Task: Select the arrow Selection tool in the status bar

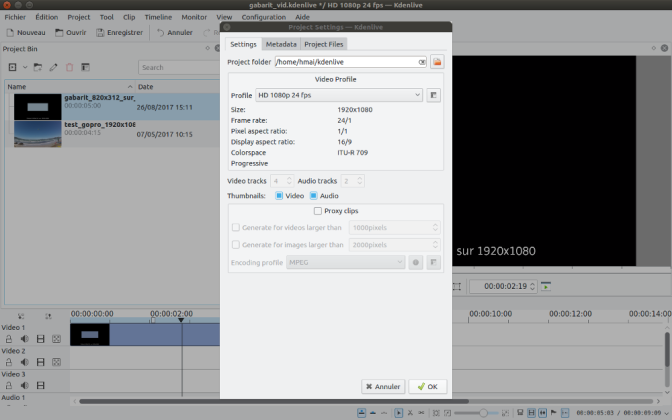Action: tap(398, 413)
